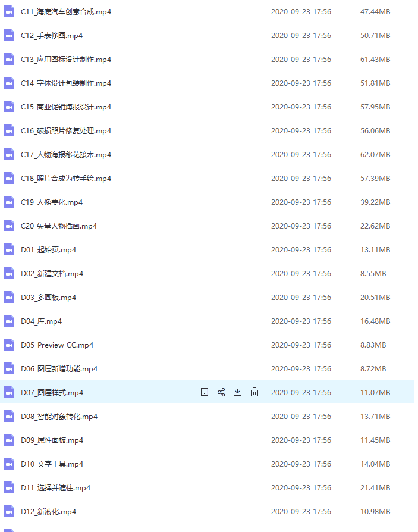Screen dimensions: 418x532
Task: Open file D02_新建文档.mp4
Action: click(52, 274)
